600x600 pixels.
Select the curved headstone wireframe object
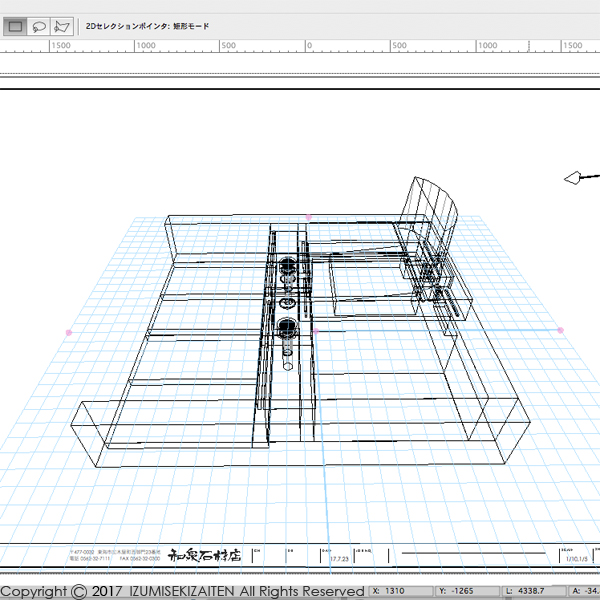(x=430, y=212)
